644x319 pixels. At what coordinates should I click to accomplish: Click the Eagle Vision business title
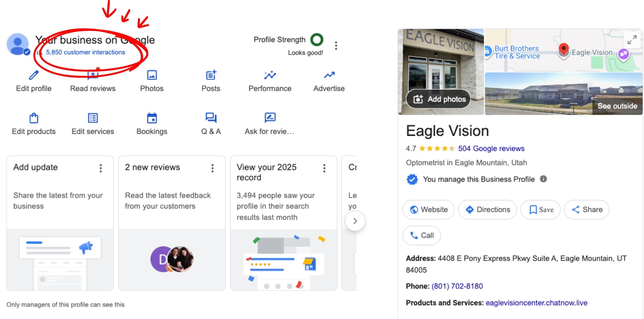coord(447,131)
